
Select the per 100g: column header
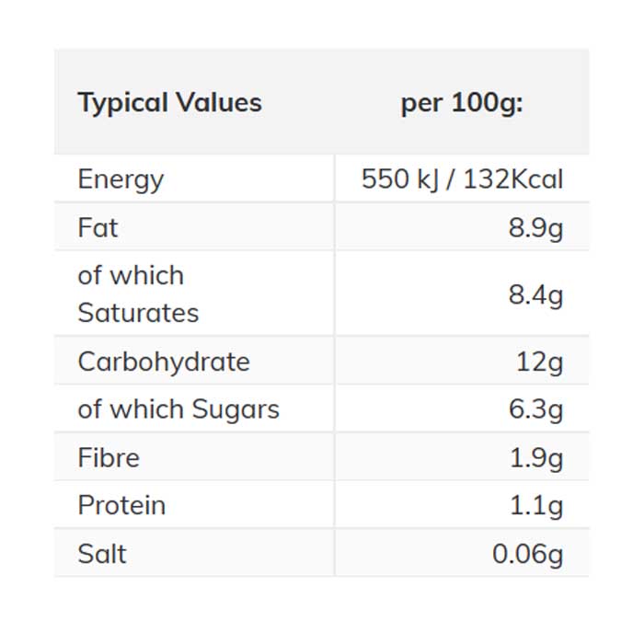(461, 102)
